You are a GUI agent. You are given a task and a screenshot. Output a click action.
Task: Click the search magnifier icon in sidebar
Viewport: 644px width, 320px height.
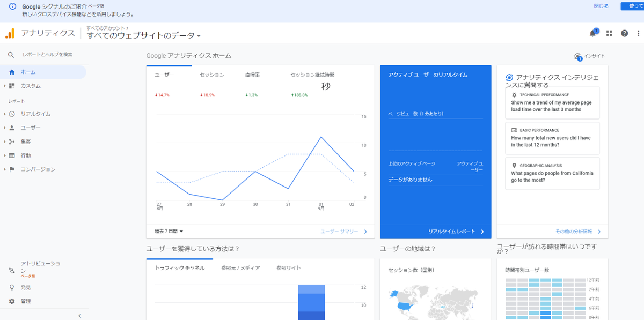click(11, 55)
